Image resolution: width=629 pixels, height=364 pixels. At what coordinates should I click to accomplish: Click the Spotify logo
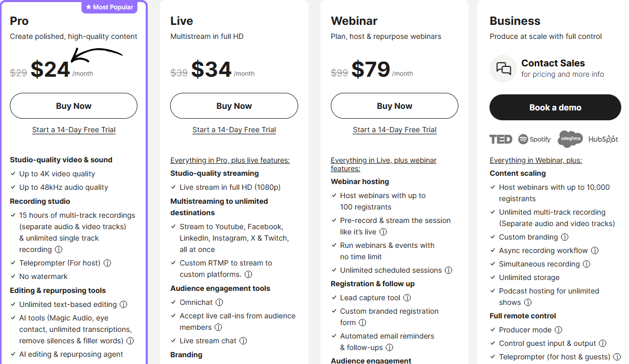pyautogui.click(x=534, y=139)
